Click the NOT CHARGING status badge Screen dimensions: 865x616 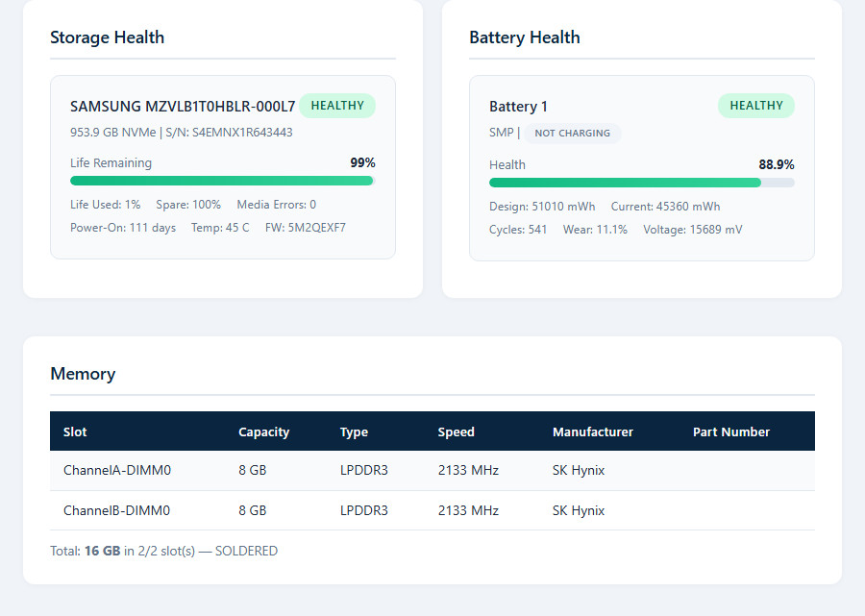pos(572,133)
